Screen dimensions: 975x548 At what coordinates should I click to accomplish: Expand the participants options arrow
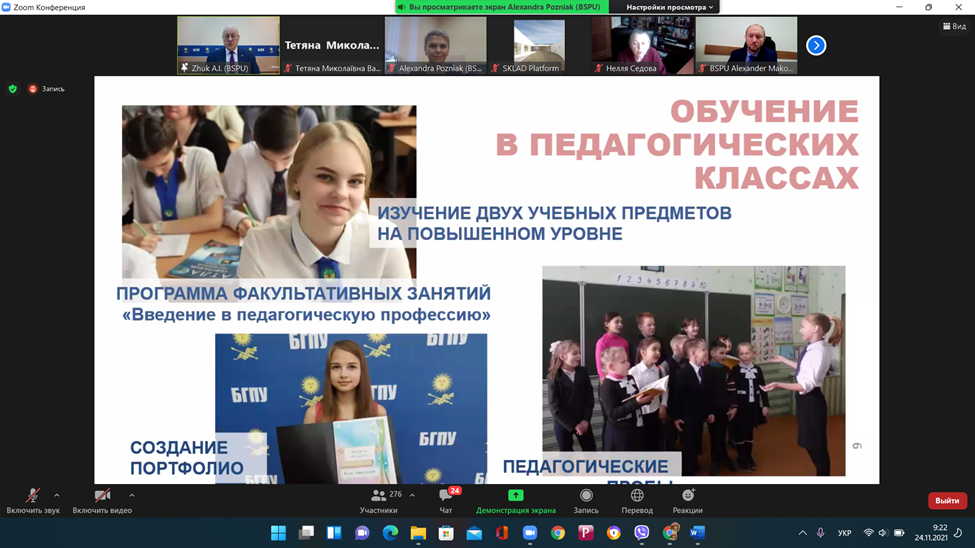412,495
